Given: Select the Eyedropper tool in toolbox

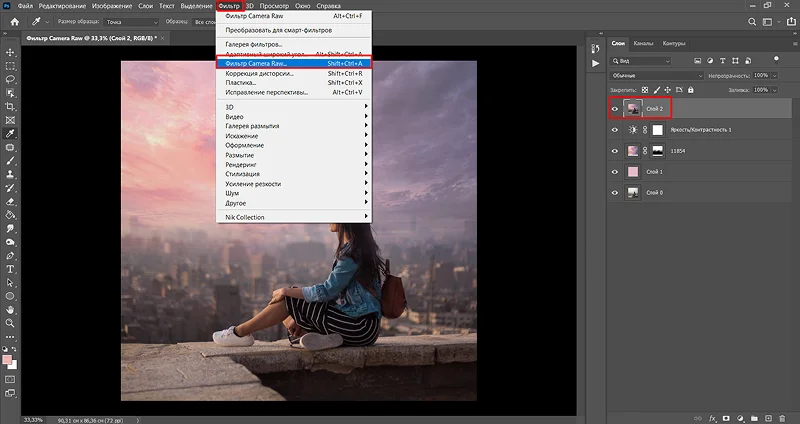Looking at the screenshot, I should tap(10, 134).
